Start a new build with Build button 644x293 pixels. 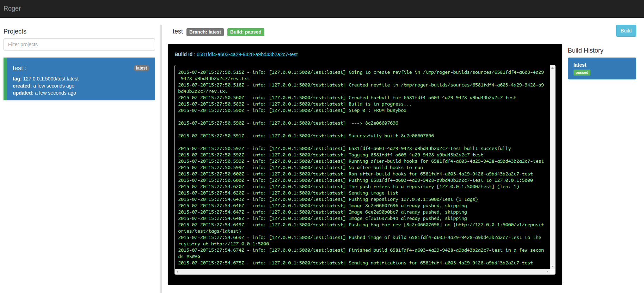626,31
